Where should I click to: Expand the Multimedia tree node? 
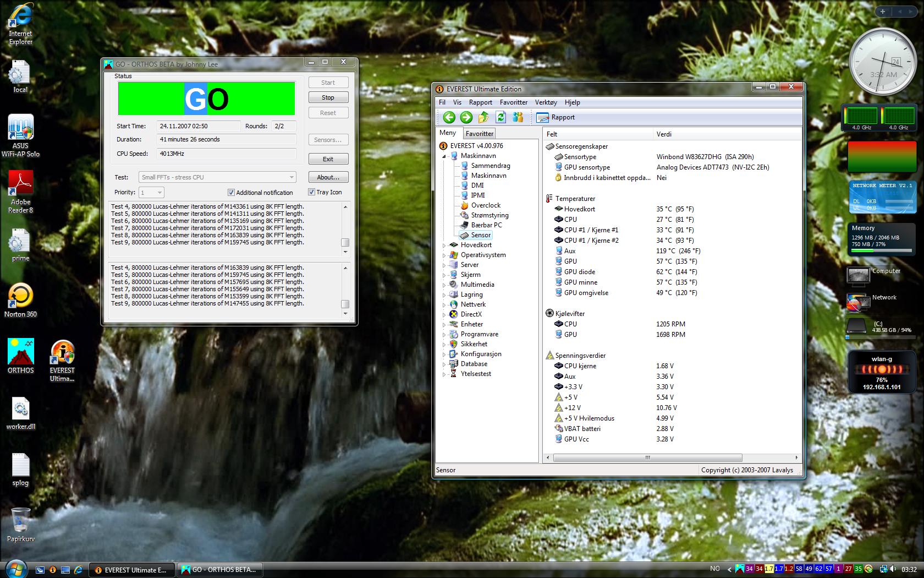coord(444,285)
